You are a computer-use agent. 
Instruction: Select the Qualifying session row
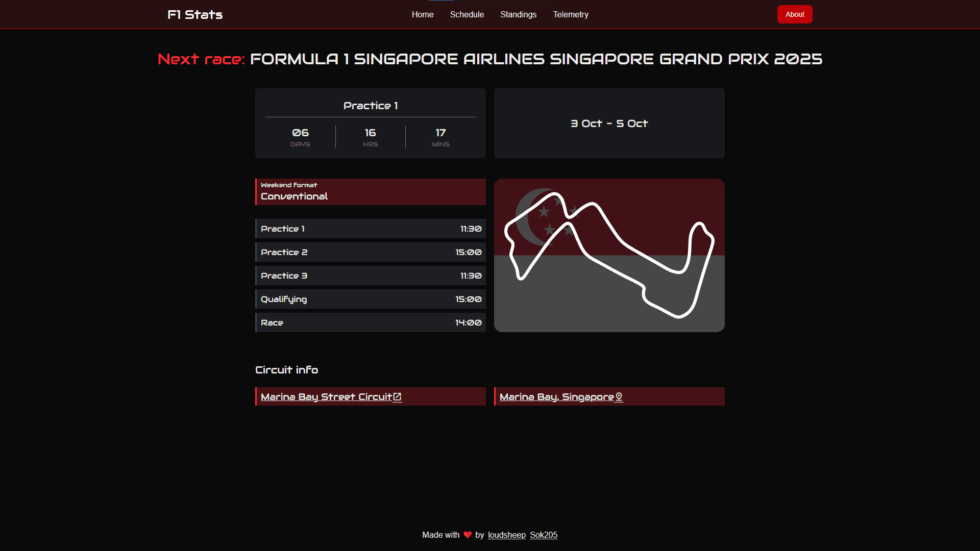[370, 299]
